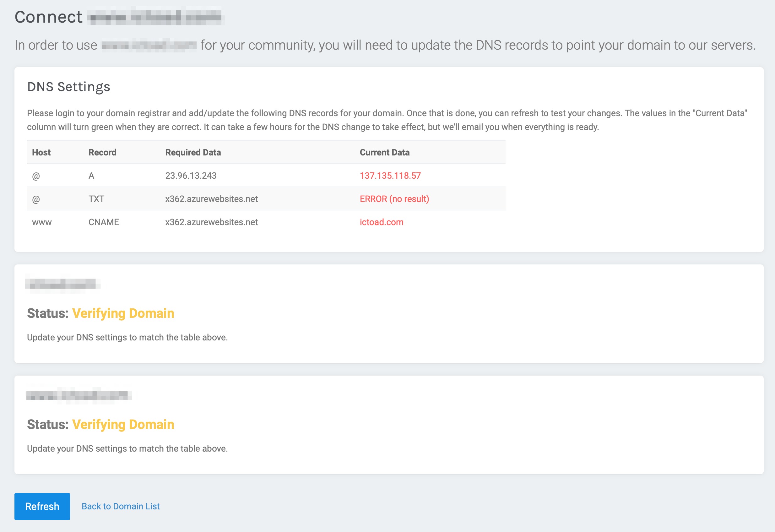
Task: Click the ictoad.com current data value
Action: [x=381, y=222]
